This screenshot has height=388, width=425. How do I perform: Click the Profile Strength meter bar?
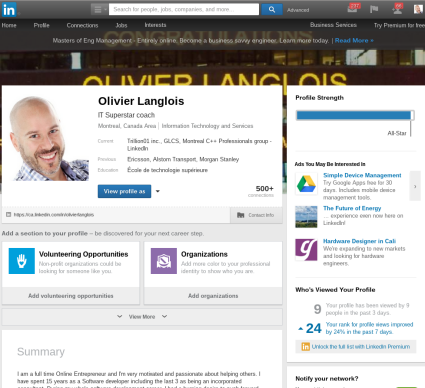click(355, 115)
